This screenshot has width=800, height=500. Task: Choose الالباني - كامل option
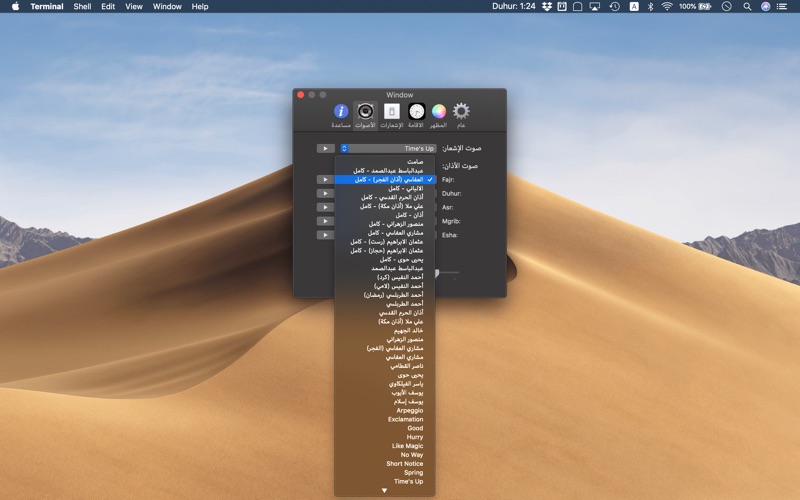[385, 188]
